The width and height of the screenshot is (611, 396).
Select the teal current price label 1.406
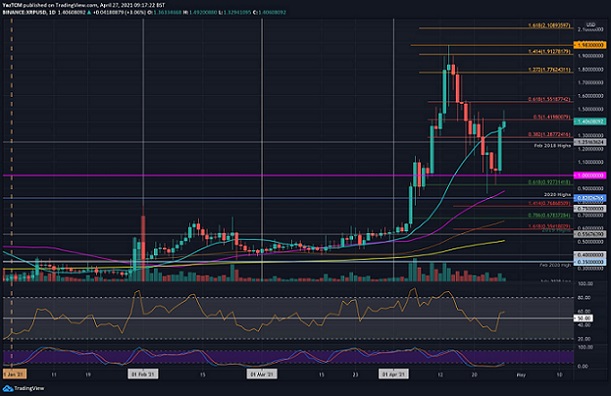590,122
